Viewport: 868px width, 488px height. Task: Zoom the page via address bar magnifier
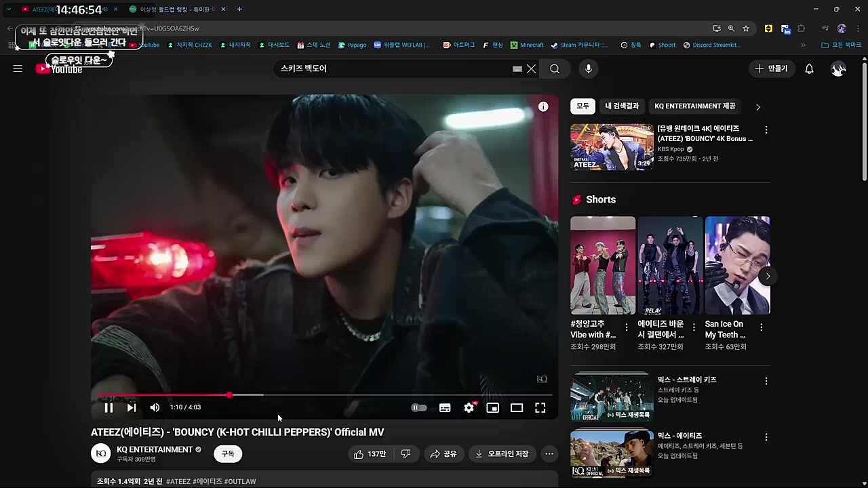pos(731,28)
